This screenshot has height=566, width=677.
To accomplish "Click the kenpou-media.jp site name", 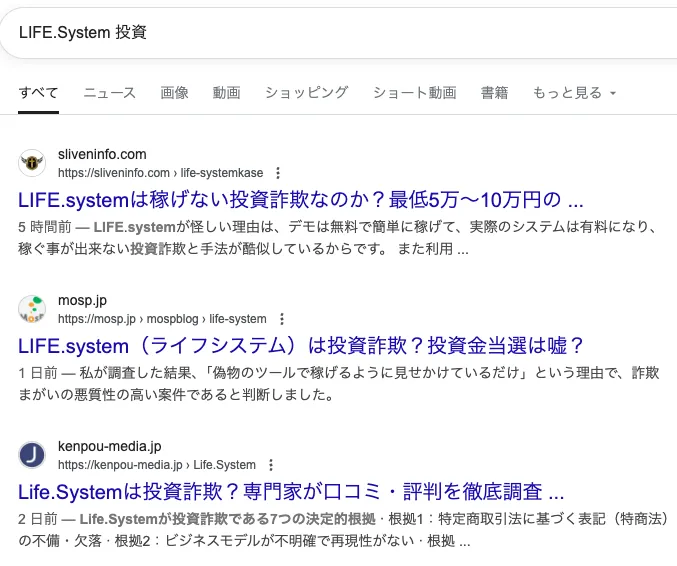I will point(110,446).
